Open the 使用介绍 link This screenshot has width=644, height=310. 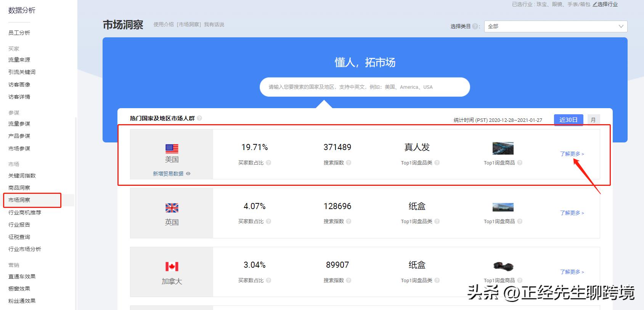click(164, 24)
